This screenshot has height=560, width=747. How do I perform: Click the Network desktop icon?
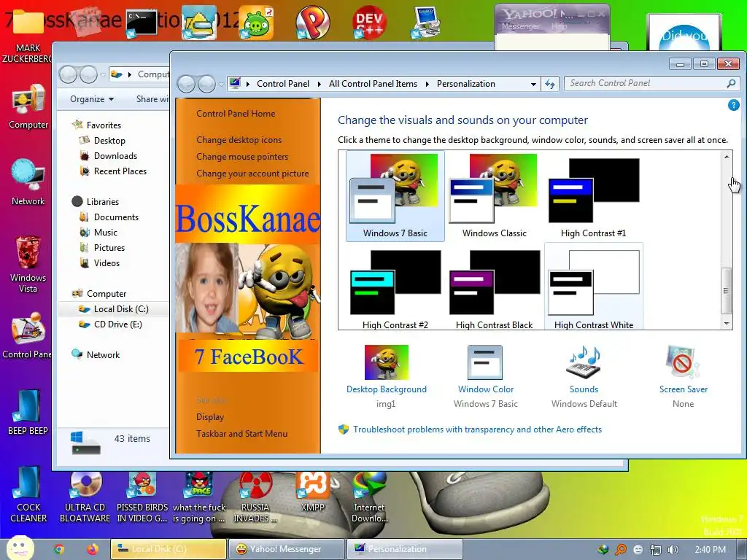(x=28, y=182)
